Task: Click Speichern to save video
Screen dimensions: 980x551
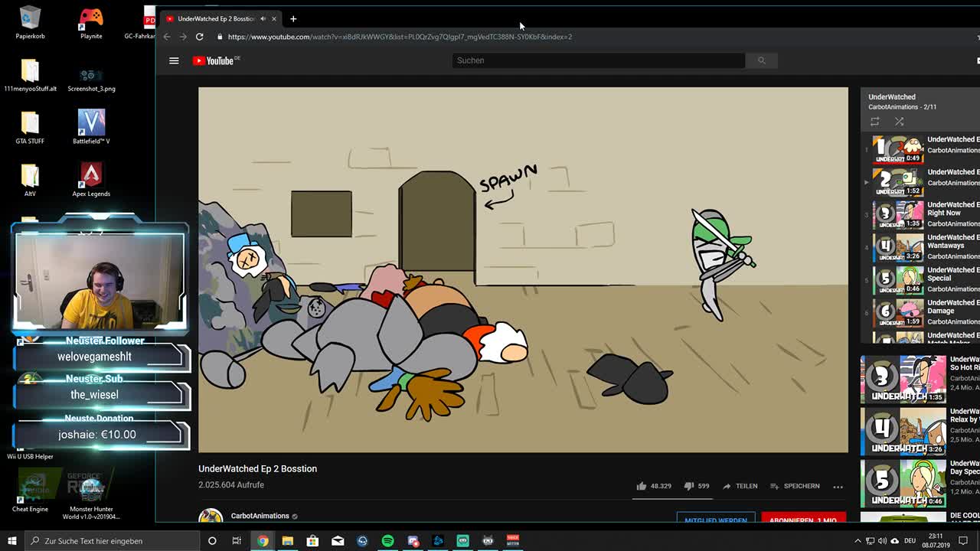Action: click(x=795, y=486)
